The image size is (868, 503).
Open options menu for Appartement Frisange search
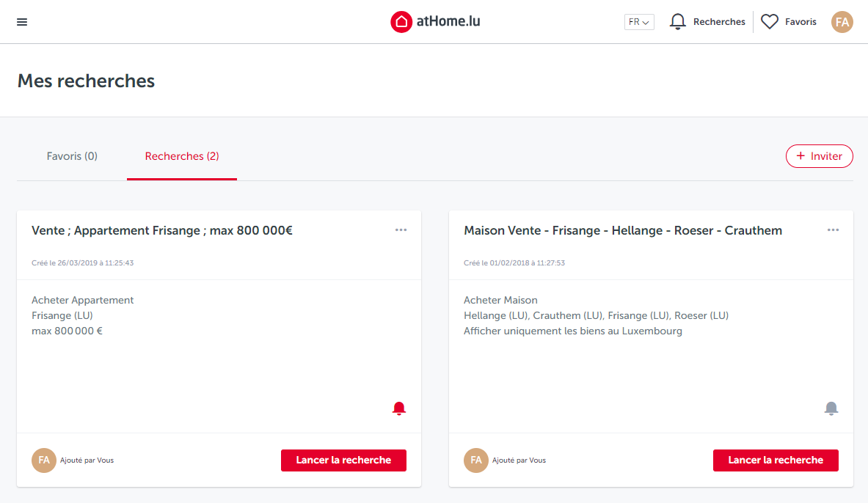coord(401,230)
